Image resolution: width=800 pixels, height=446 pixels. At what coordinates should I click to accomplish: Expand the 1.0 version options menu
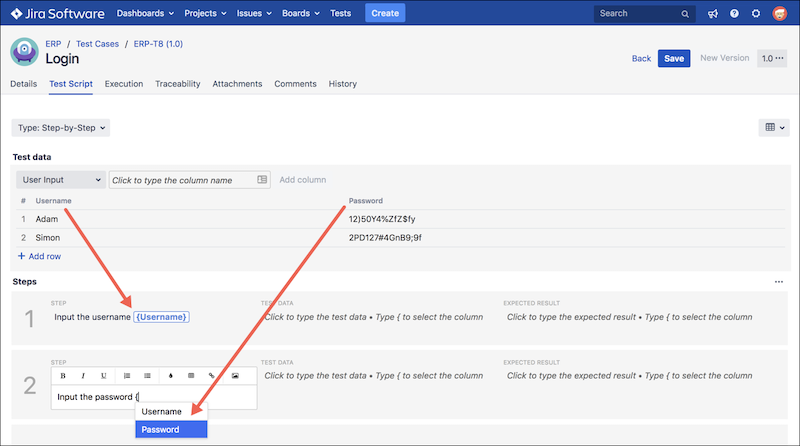772,58
